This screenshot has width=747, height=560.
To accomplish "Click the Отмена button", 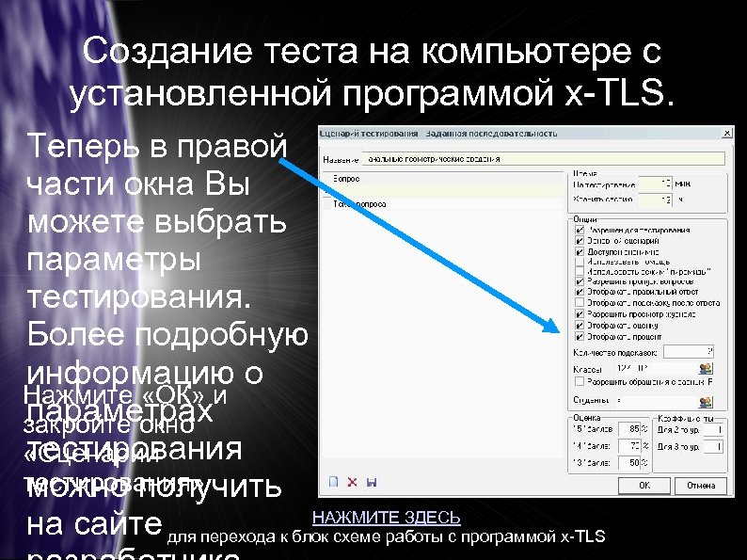I will tap(701, 486).
